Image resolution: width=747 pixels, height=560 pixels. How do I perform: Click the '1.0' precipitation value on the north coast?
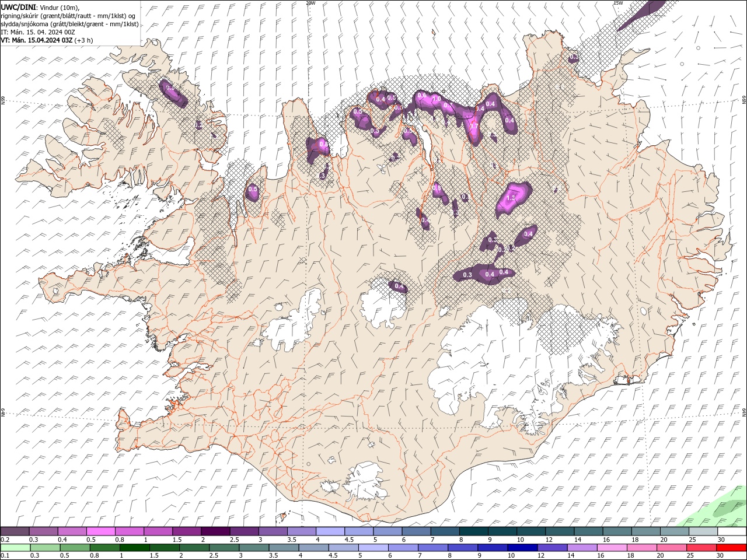tap(436, 99)
